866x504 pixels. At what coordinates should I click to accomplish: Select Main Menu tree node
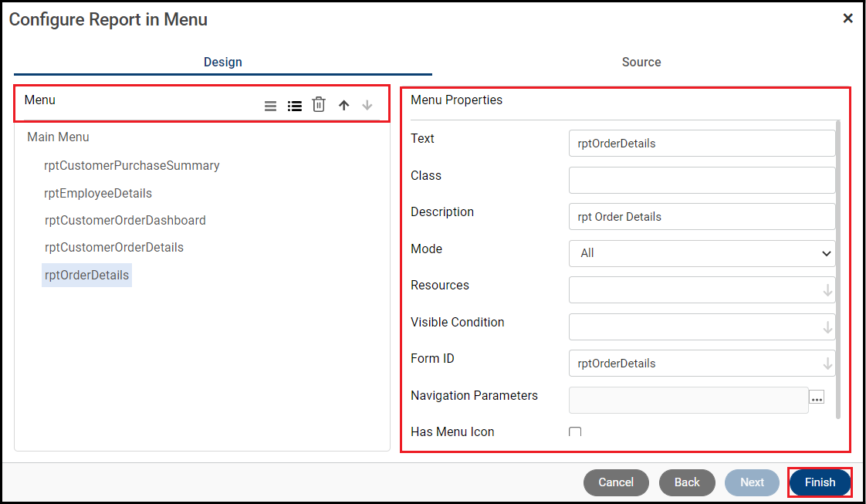58,137
